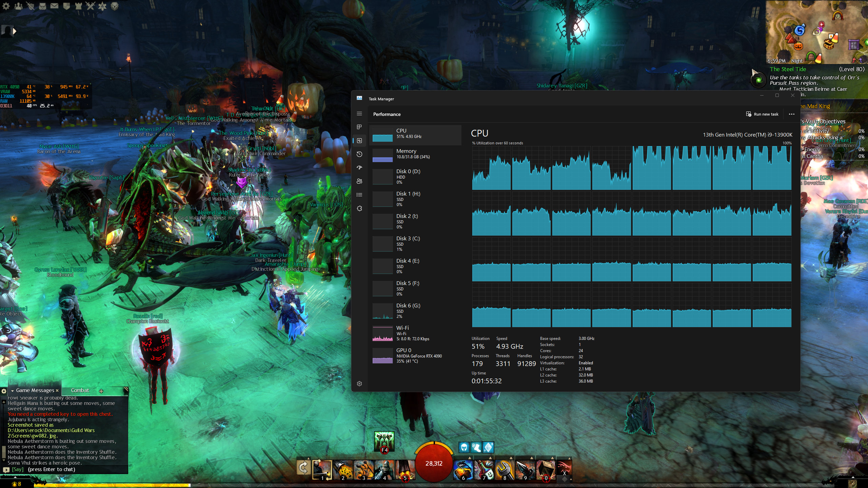
Task: Open the World vs World castle icon
Action: click(x=78, y=6)
